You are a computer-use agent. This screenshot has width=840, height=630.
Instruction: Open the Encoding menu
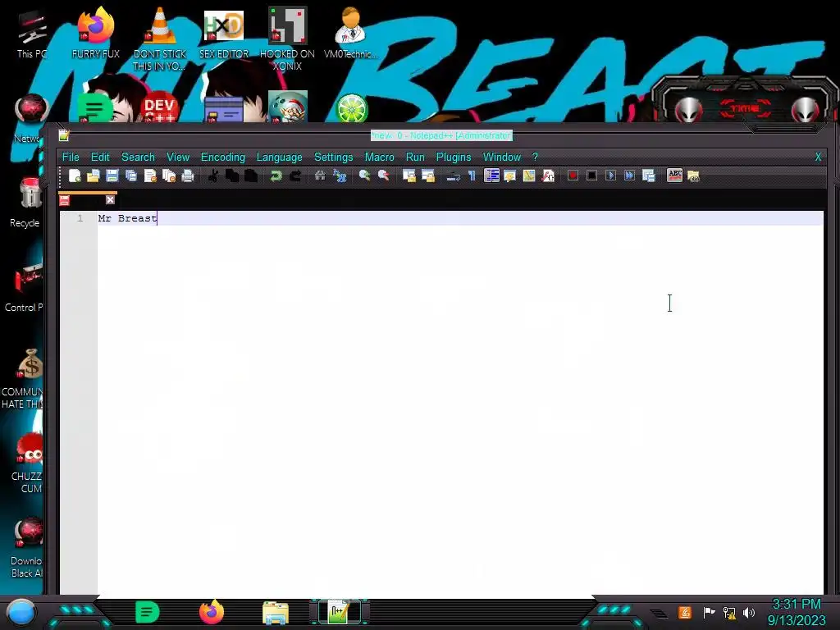point(223,157)
